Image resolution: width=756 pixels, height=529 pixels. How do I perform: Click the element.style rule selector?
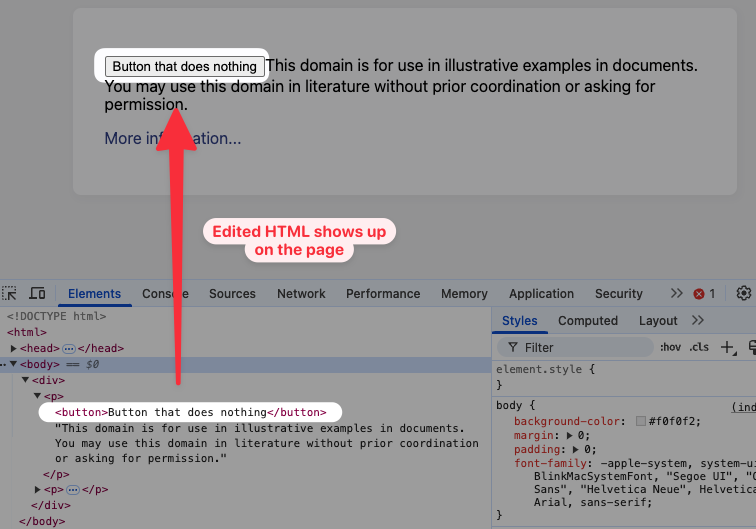click(x=539, y=369)
